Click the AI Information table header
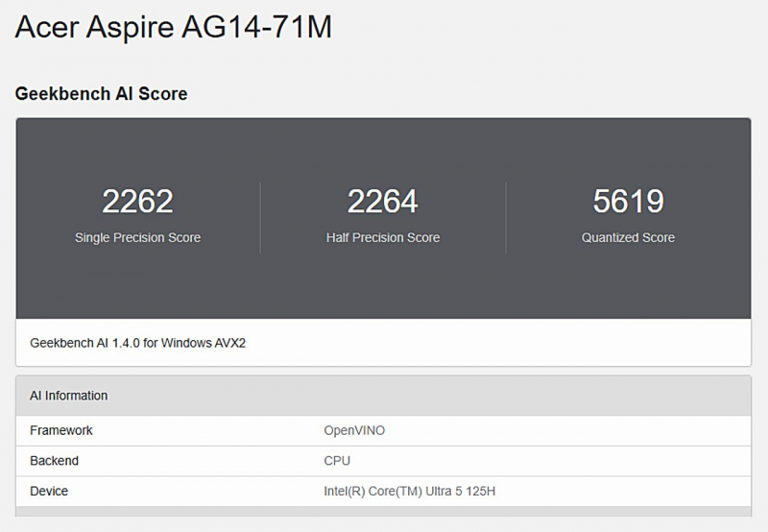Screen dimensions: 768x532 [x=69, y=396]
